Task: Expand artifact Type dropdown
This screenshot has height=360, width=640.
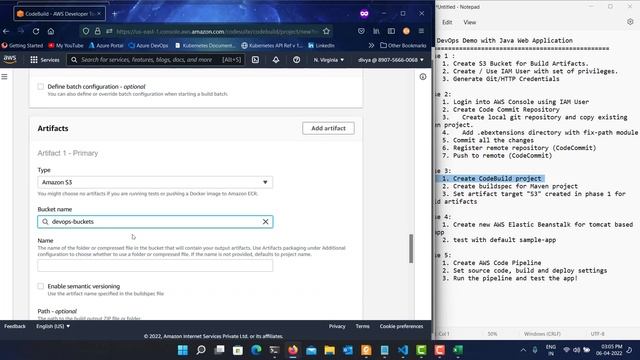Action: (x=155, y=182)
